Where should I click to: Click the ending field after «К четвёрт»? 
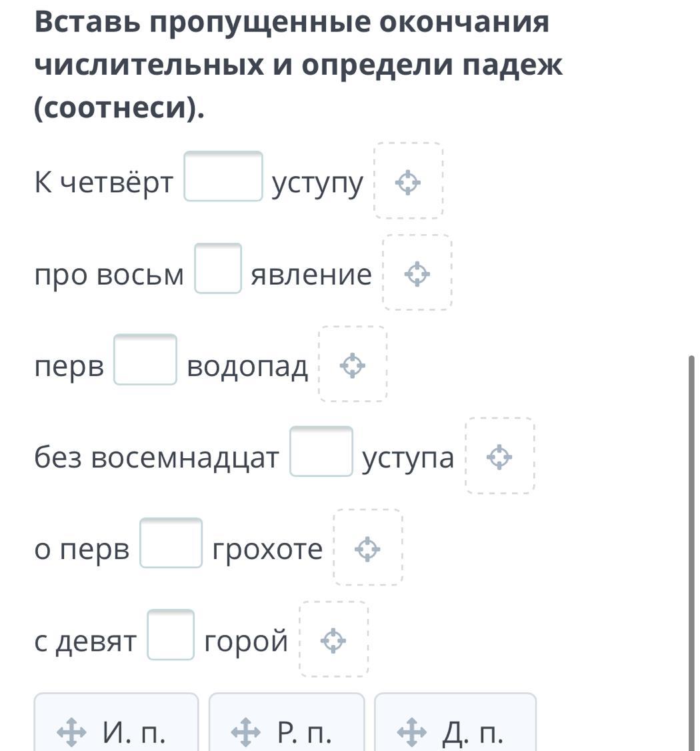coord(223,176)
